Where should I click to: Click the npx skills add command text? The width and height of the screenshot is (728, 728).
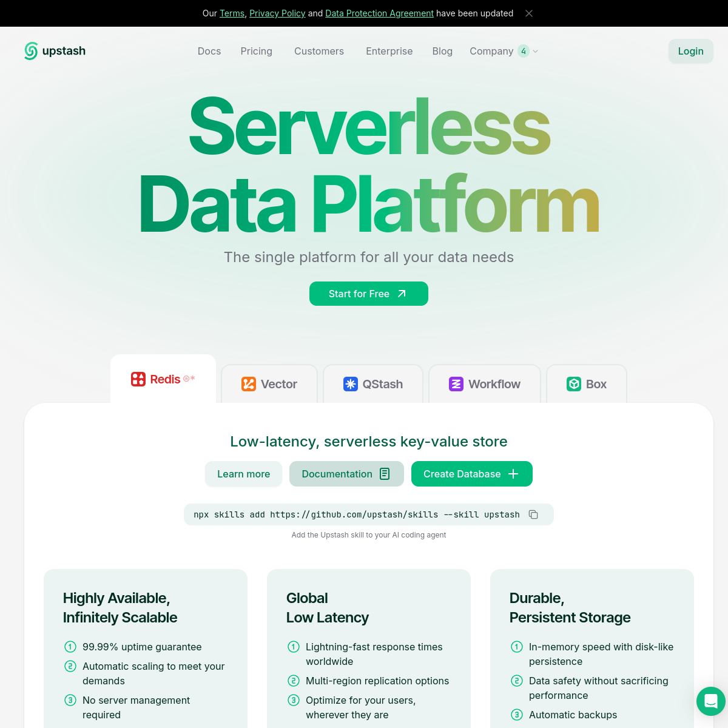(x=357, y=514)
